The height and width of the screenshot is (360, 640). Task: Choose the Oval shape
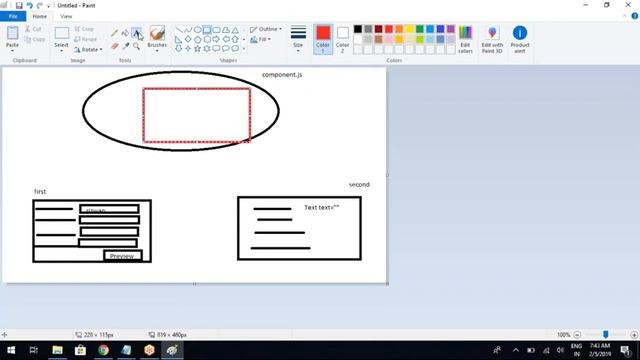pyautogui.click(x=197, y=30)
